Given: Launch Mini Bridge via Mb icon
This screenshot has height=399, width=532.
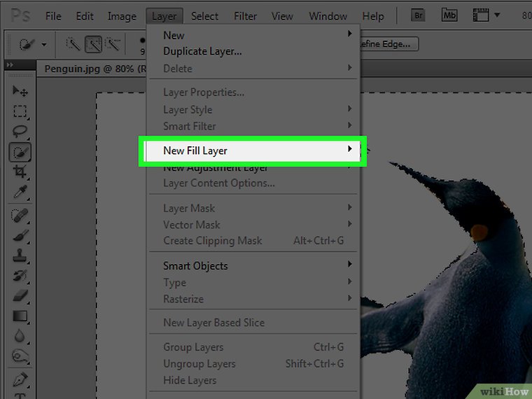Looking at the screenshot, I should 449,15.
